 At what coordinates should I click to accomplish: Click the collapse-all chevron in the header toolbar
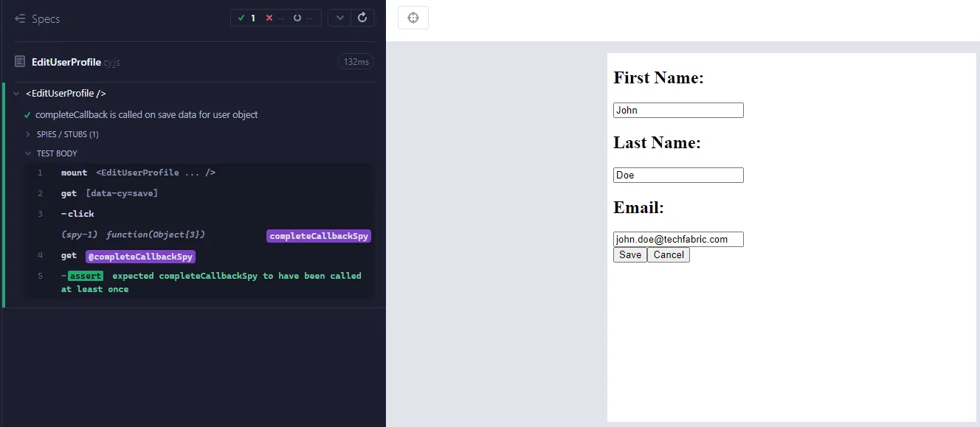tap(339, 17)
